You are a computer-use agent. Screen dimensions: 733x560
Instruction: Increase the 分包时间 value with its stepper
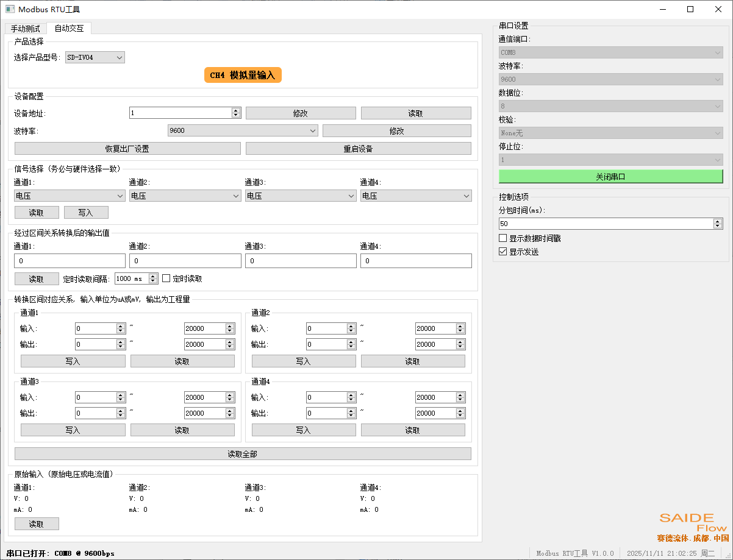[x=717, y=221]
